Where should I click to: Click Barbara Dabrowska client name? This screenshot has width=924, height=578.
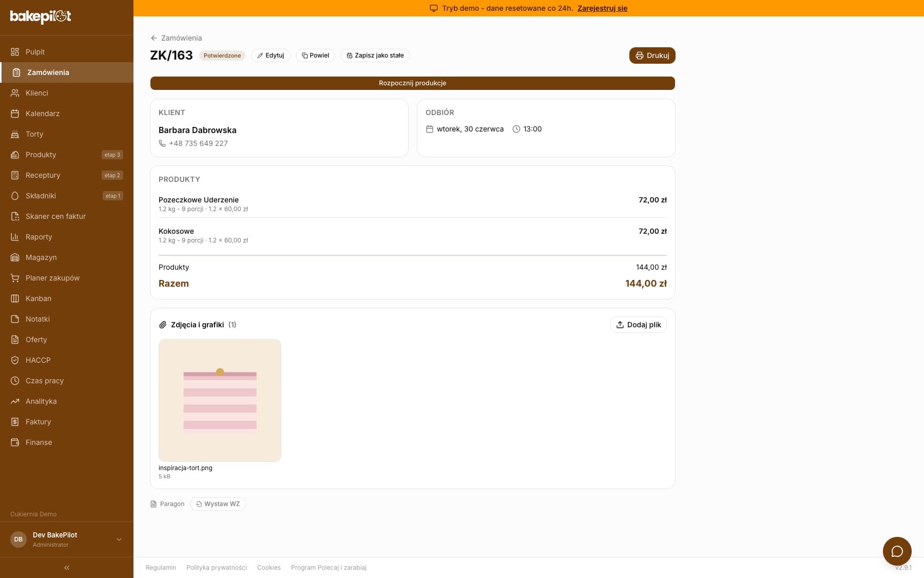click(x=198, y=130)
